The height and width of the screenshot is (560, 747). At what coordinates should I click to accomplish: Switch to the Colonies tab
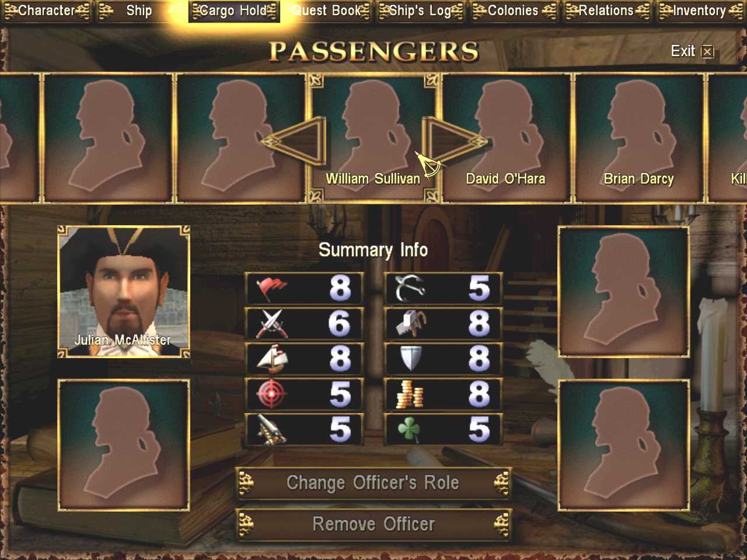point(513,10)
